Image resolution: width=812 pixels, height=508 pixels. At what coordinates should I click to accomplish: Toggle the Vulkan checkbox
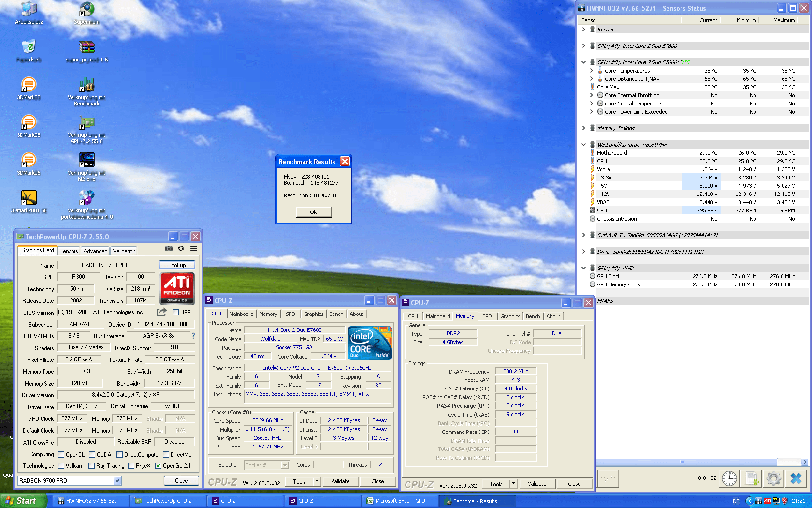[x=61, y=466]
